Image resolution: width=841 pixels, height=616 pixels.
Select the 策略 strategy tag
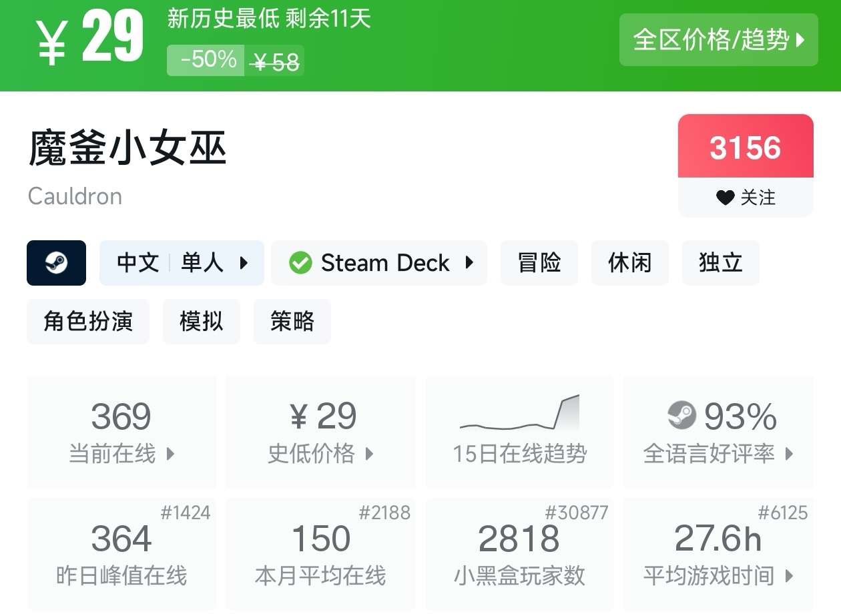click(x=292, y=322)
